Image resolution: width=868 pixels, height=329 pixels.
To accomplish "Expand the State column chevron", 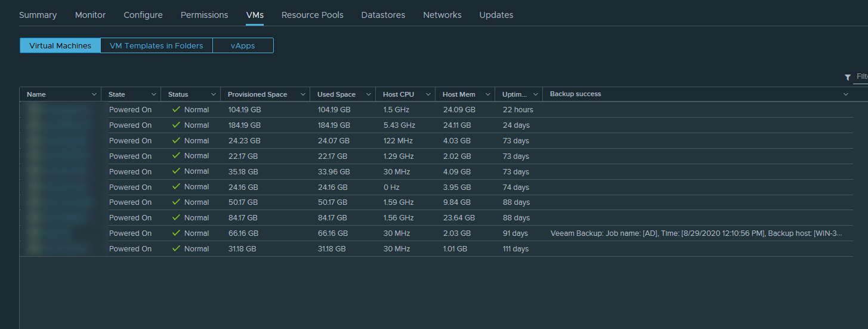I will click(x=153, y=94).
